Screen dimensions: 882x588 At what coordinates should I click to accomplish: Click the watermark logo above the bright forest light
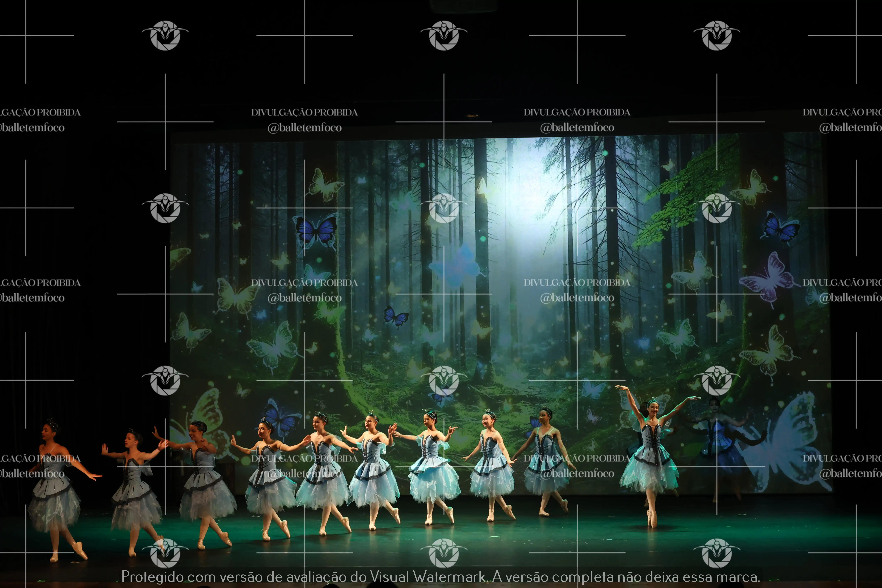pyautogui.click(x=444, y=36)
